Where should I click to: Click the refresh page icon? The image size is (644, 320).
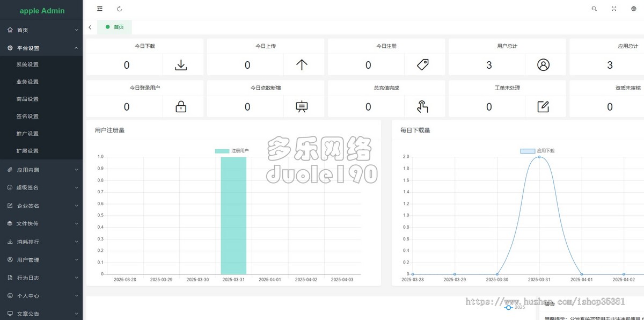[119, 9]
